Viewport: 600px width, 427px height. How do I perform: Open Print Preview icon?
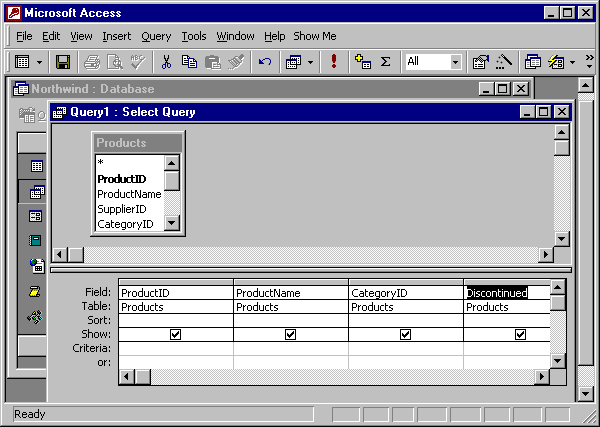tap(114, 62)
